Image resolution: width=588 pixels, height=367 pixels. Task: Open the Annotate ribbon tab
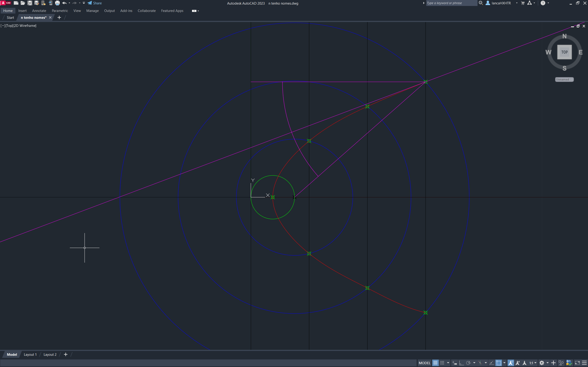point(39,11)
